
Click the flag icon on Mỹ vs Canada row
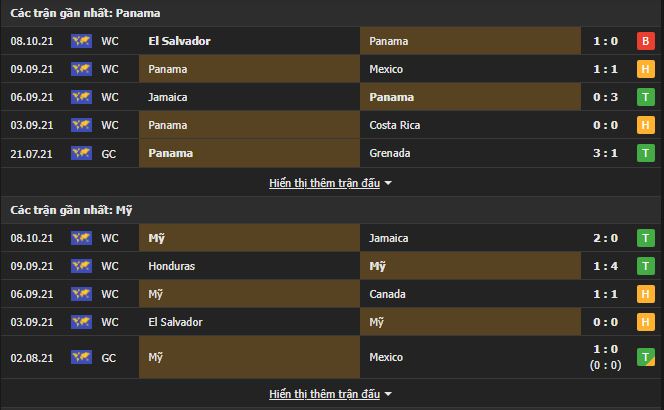point(81,294)
